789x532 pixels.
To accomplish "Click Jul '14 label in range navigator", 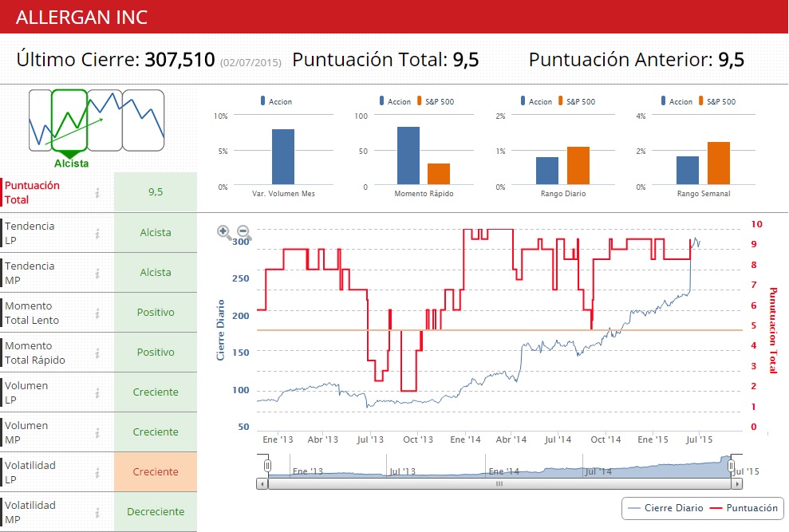I will [598, 471].
